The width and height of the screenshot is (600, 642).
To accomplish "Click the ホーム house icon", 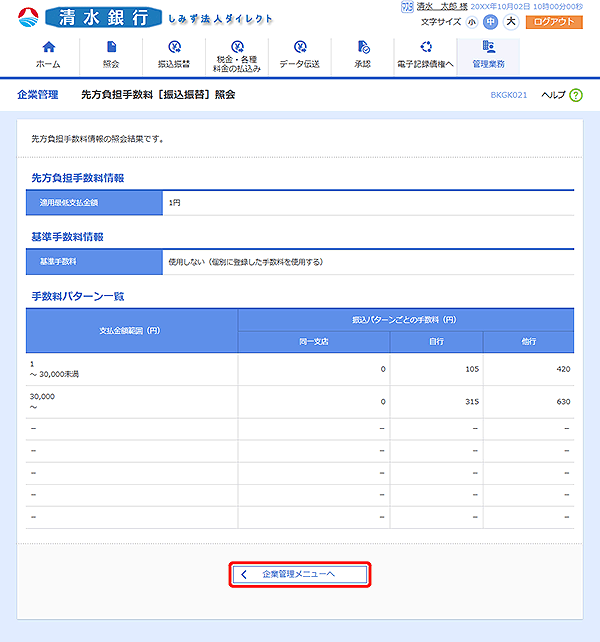I will click(47, 48).
